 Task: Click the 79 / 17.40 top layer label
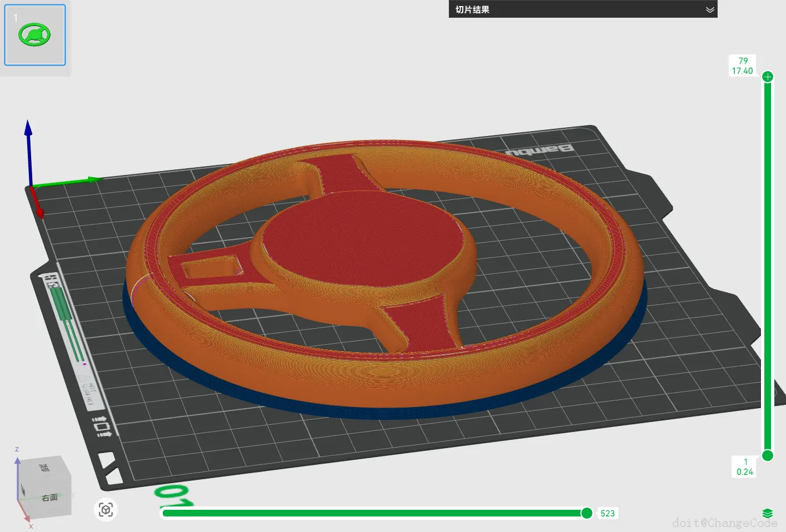tap(743, 66)
